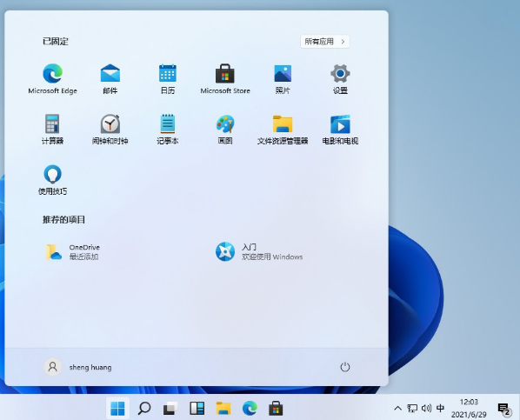Open Microsoft Edge from pinned apps
This screenshot has width=520, height=420.
click(52, 79)
